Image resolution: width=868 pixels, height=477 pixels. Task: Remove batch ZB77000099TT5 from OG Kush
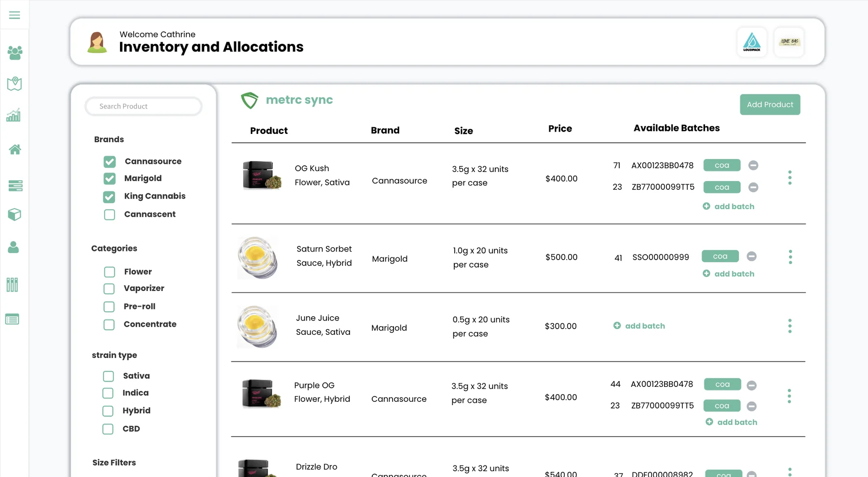click(x=753, y=187)
